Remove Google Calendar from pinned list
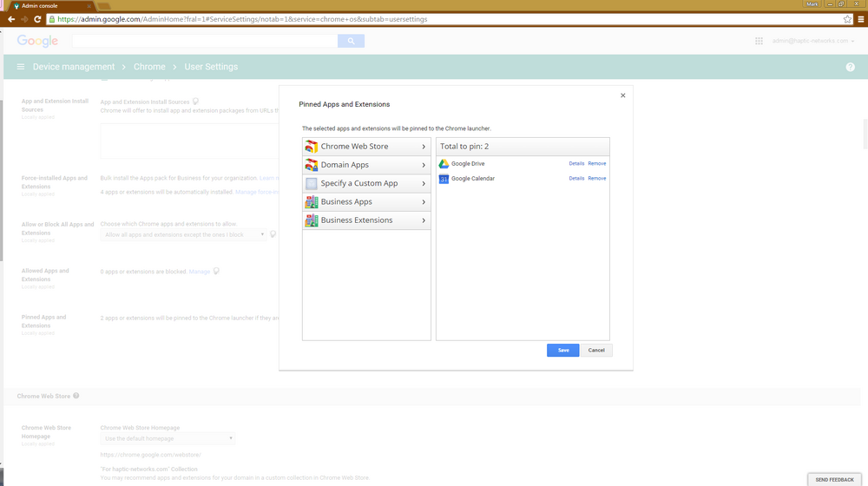 coord(597,179)
